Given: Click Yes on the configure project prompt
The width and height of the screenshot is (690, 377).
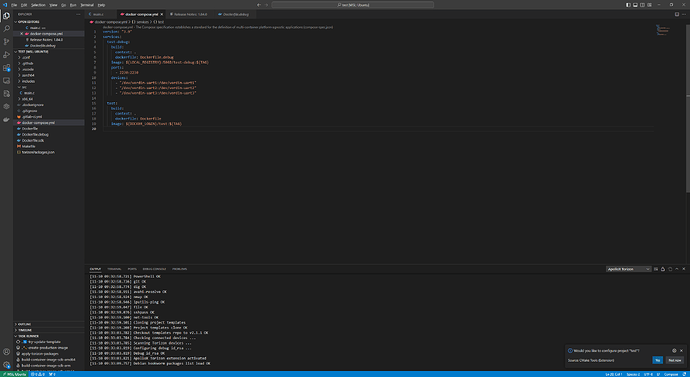Looking at the screenshot, I should point(657,360).
